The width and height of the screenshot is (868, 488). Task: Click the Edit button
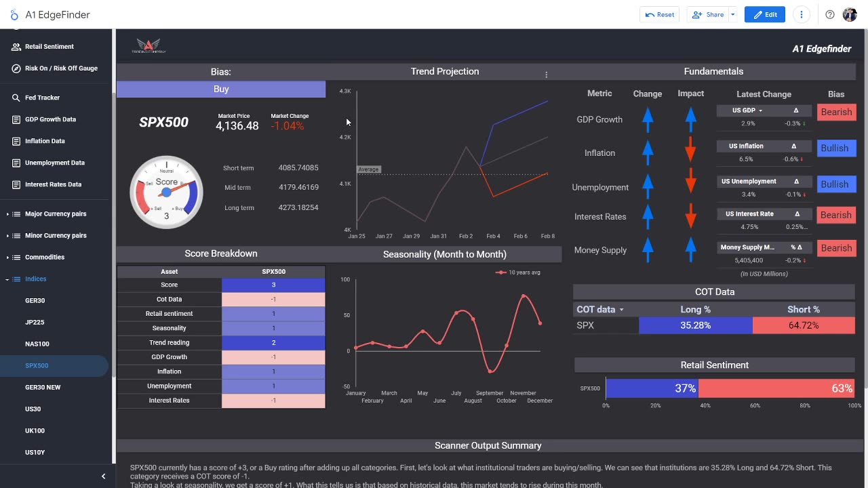coord(765,15)
